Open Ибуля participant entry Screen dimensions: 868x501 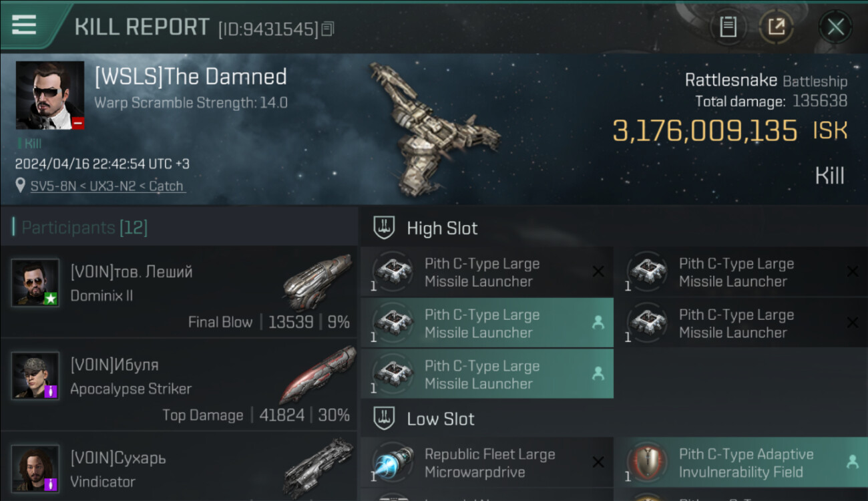pyautogui.click(x=180, y=385)
